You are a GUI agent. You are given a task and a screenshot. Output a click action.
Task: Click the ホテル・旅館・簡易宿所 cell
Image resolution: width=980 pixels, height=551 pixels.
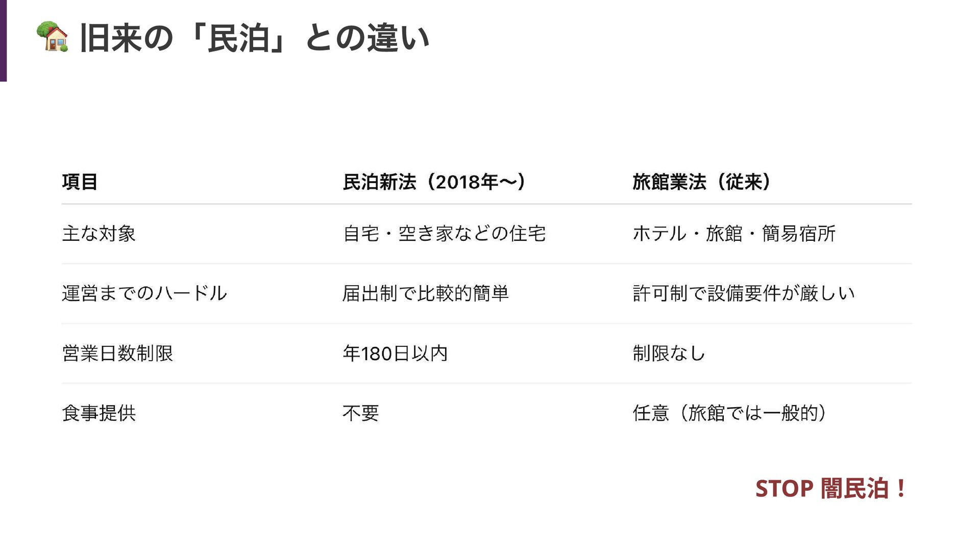pyautogui.click(x=733, y=234)
